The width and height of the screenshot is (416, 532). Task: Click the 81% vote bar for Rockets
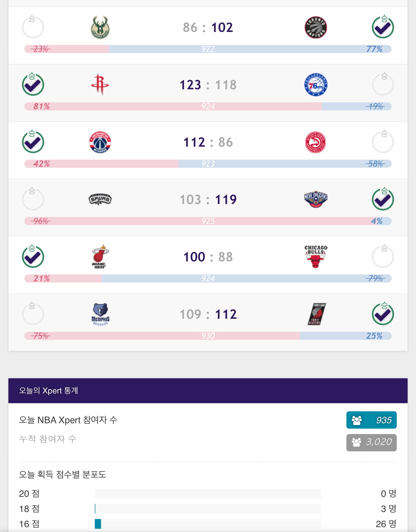coord(173,106)
